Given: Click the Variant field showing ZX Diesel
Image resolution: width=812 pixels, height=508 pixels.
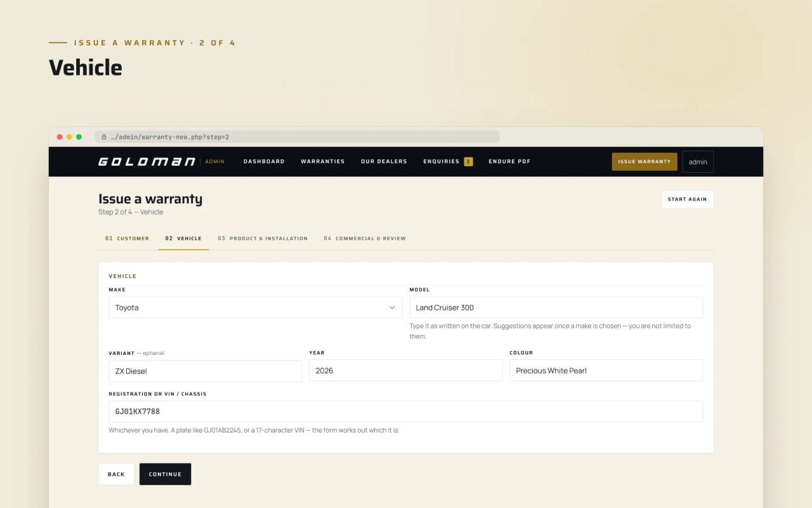Looking at the screenshot, I should click(206, 371).
